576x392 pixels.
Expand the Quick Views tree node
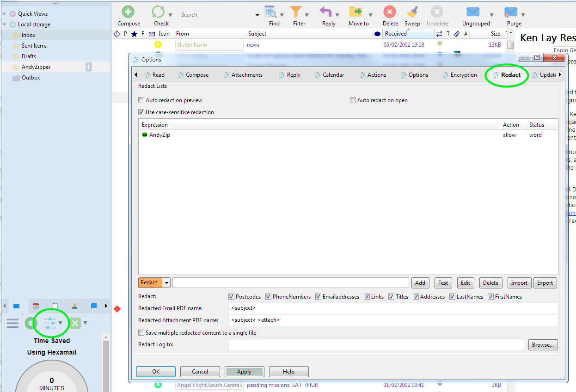tap(5, 14)
